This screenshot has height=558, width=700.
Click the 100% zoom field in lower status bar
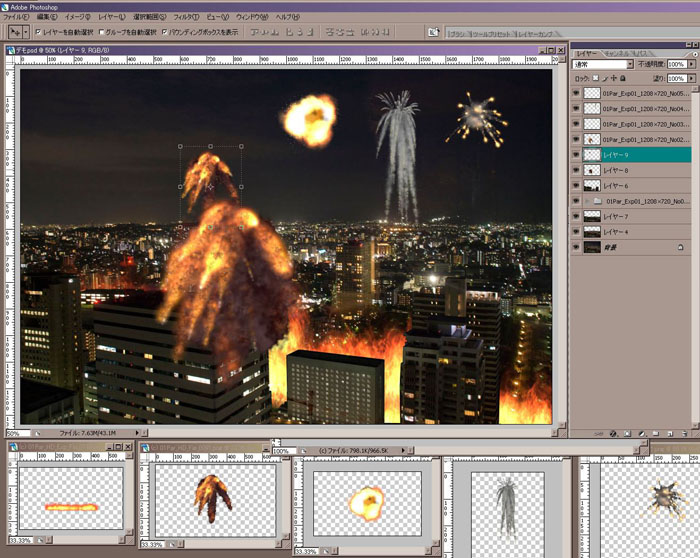pyautogui.click(x=283, y=451)
